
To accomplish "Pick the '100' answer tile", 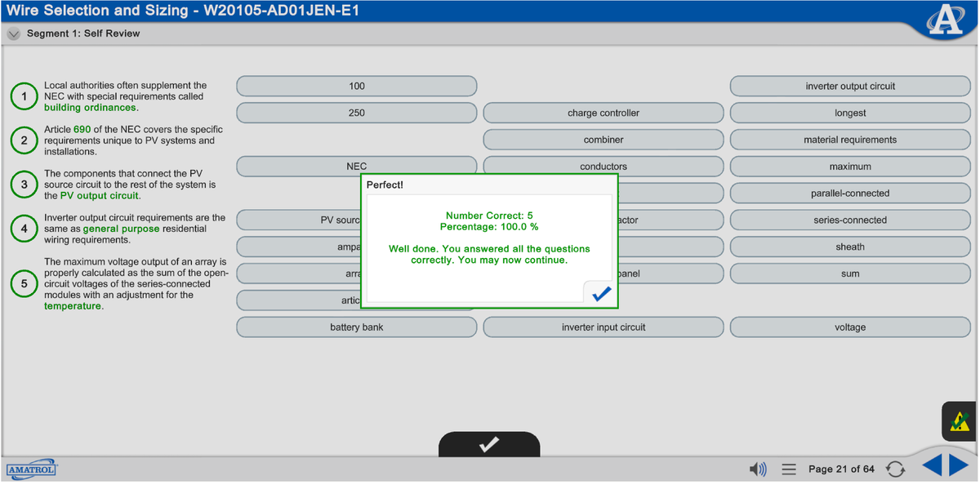I will [x=357, y=86].
